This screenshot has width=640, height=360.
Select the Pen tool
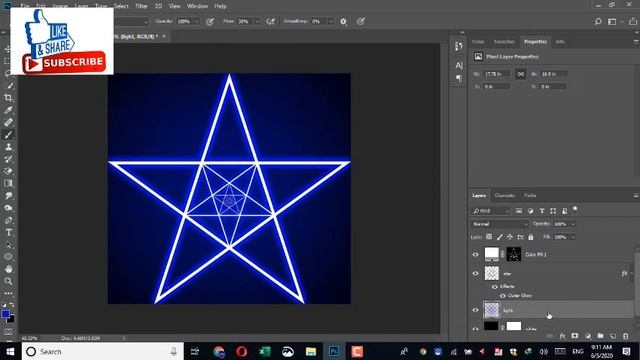(x=8, y=220)
